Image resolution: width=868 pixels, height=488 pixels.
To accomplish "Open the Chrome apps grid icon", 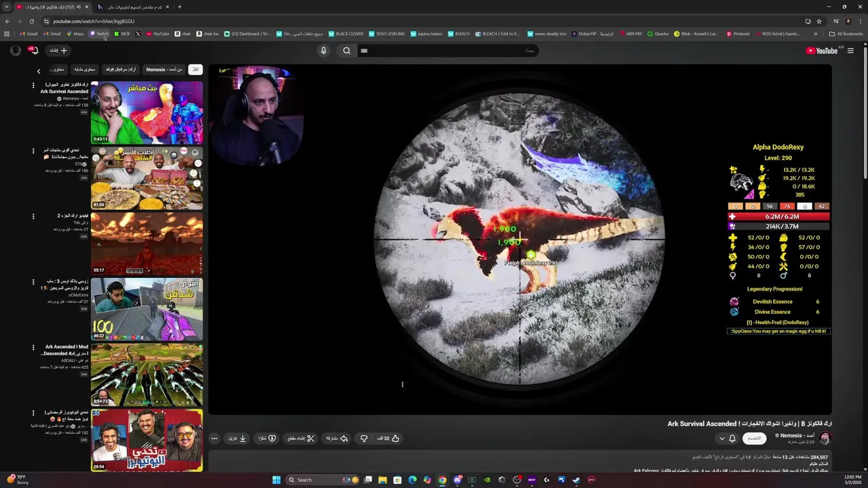I will click(7, 34).
